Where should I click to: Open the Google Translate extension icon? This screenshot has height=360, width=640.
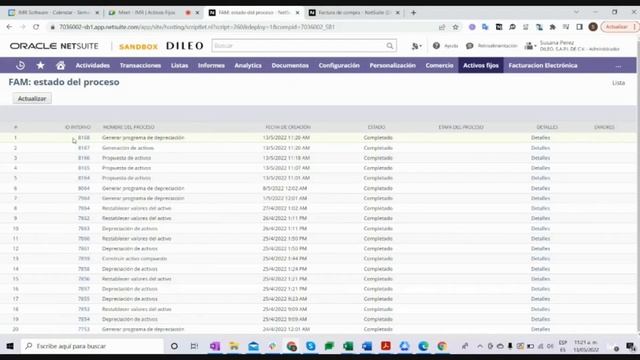tap(485, 27)
